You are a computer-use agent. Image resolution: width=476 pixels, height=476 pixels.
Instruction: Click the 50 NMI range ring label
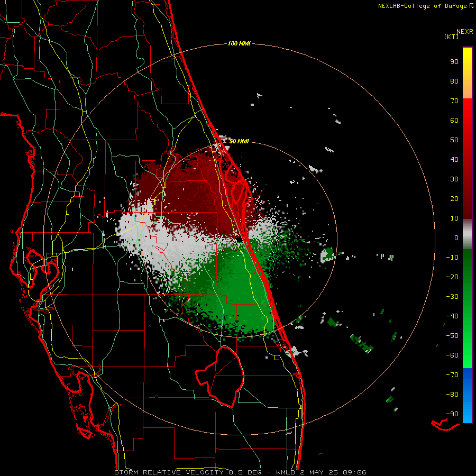pos(239,141)
